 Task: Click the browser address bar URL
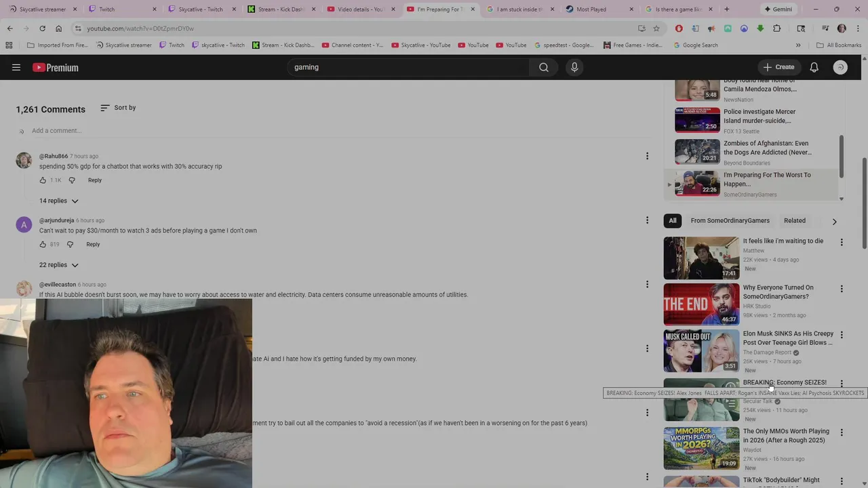[140, 28]
